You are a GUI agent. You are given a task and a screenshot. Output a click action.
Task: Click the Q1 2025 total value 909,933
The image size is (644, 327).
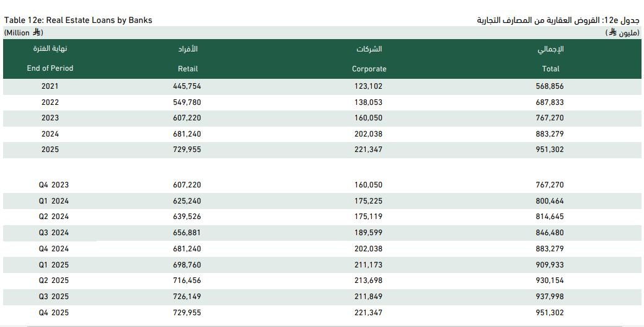pyautogui.click(x=550, y=265)
